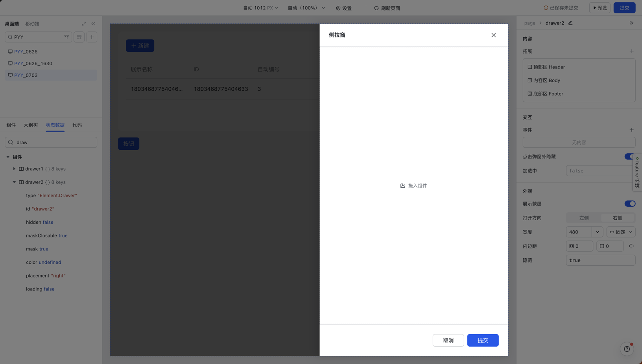Click the plus icon beside 事件
This screenshot has width=642, height=364.
pos(631,130)
